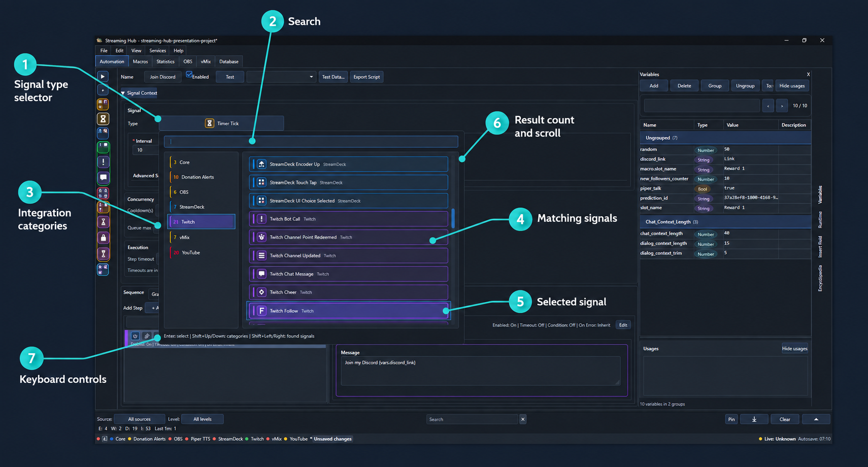Clear the log search with the X button
Image resolution: width=868 pixels, height=467 pixels.
pos(523,419)
